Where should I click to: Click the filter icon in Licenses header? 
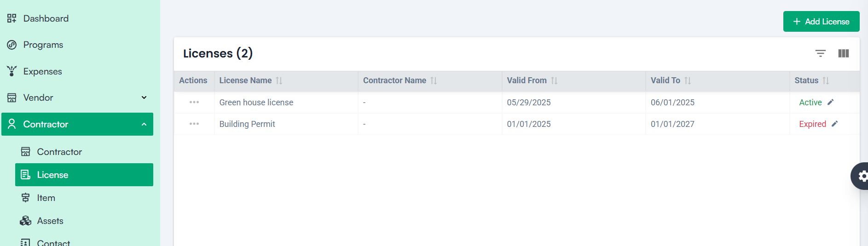tap(820, 53)
